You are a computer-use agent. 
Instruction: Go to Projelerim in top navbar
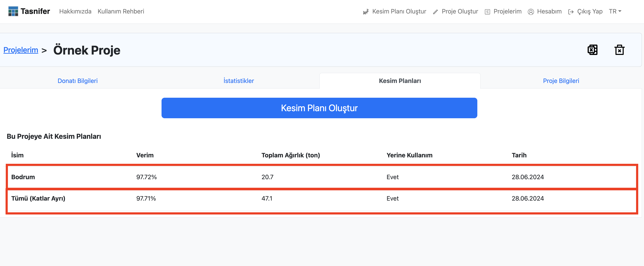(x=507, y=12)
